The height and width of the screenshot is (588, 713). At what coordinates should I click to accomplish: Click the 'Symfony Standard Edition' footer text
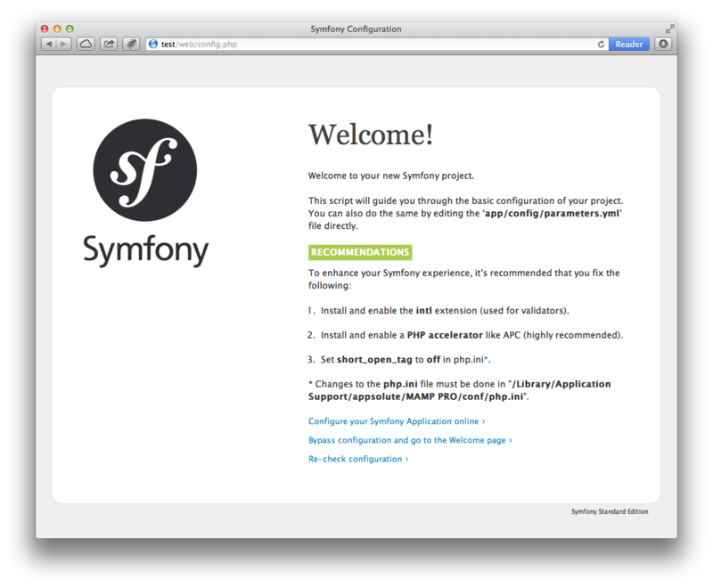click(610, 511)
